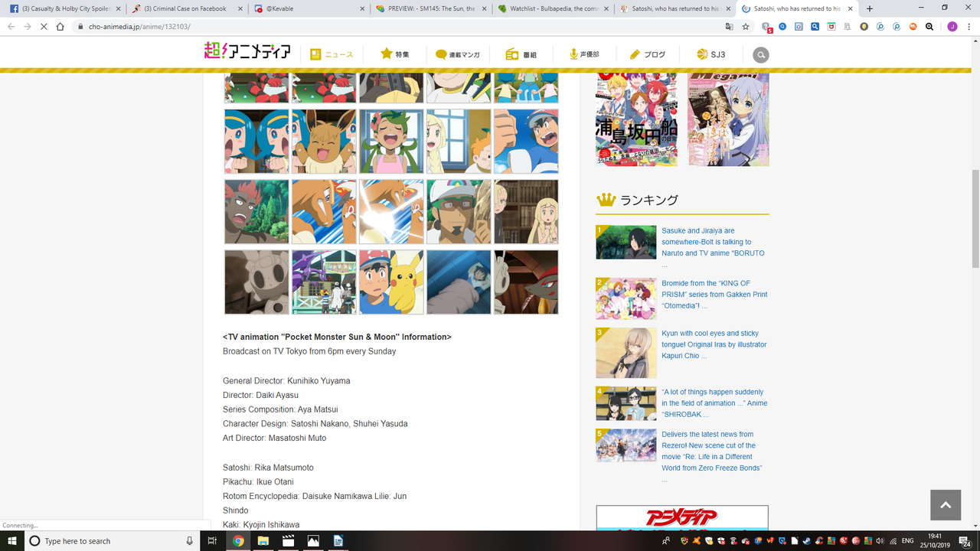This screenshot has height=551, width=980.
Task: Open Chrome from the taskbar
Action: click(238, 540)
